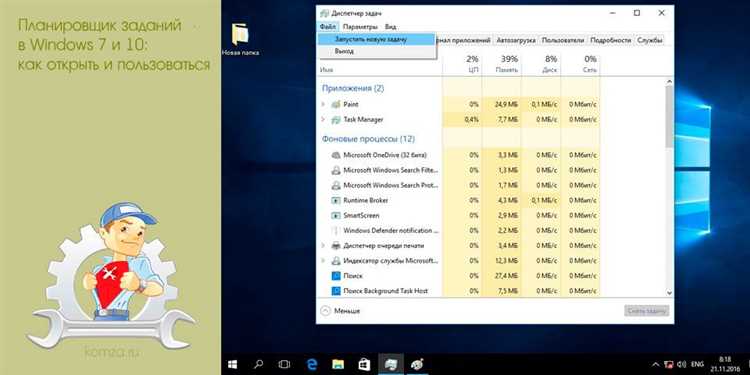Open the Параметры menu
Viewport: 750px width, 375px height.
(360, 27)
